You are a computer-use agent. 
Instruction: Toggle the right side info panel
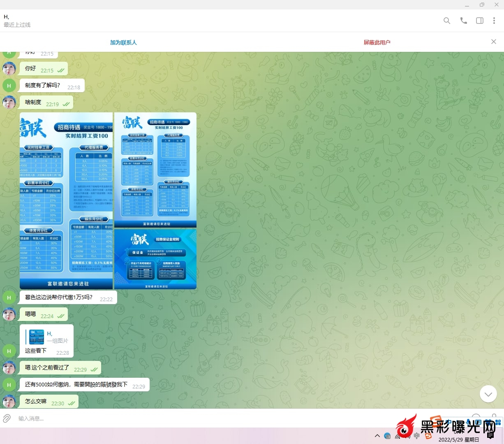(x=479, y=21)
